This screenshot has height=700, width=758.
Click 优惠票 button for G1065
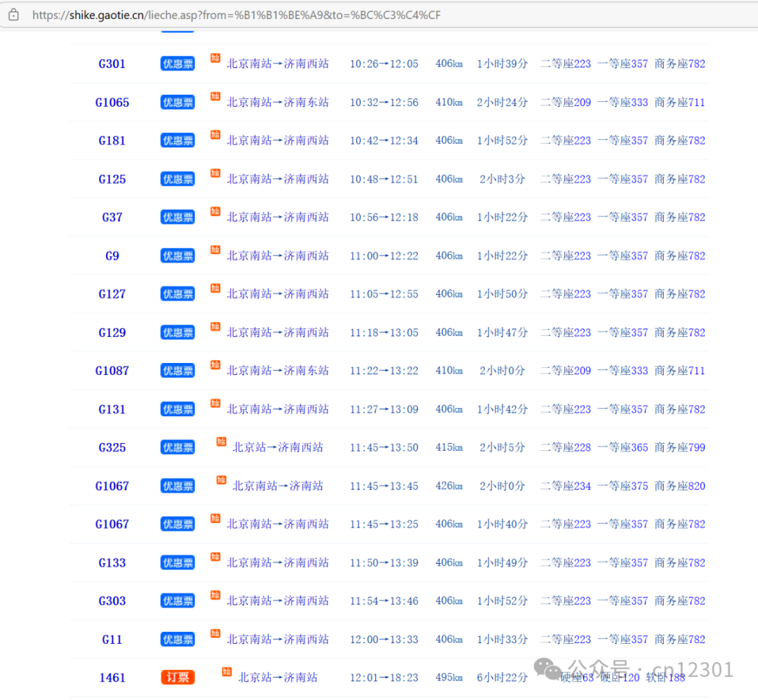tap(178, 103)
